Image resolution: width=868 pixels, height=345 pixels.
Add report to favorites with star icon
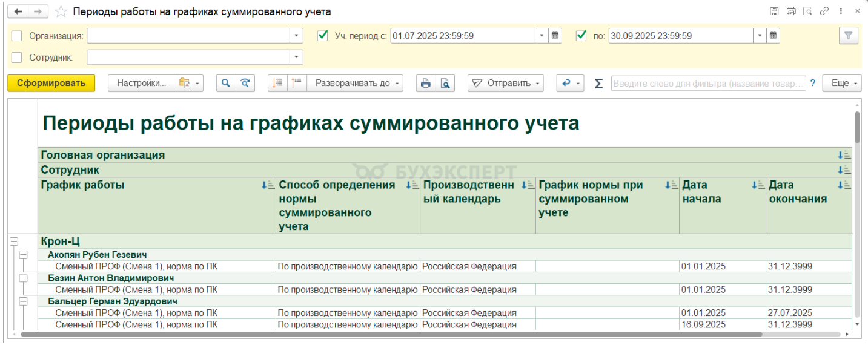[x=61, y=11]
